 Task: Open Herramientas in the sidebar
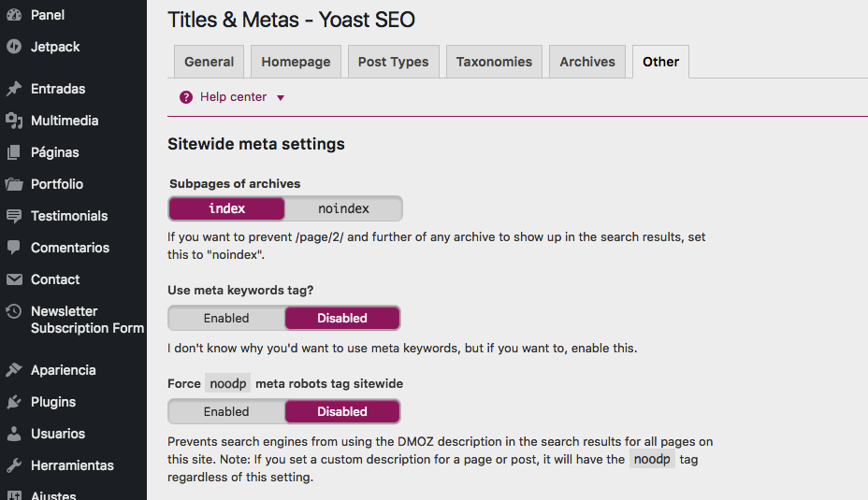click(72, 465)
